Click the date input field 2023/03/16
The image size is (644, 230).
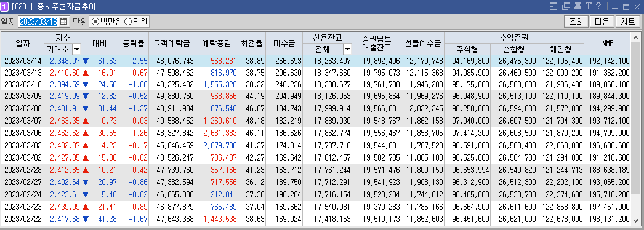click(x=38, y=22)
